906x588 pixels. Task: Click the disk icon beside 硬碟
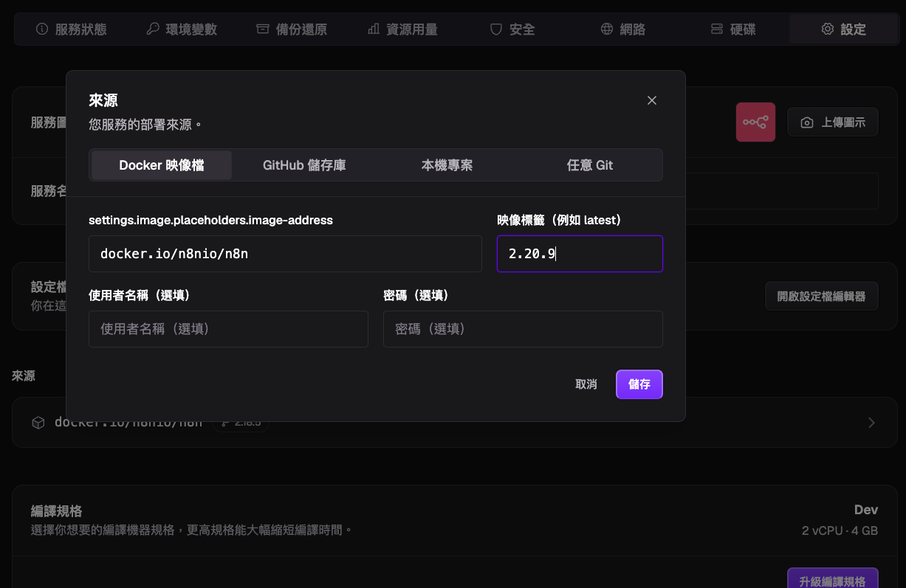[717, 30]
